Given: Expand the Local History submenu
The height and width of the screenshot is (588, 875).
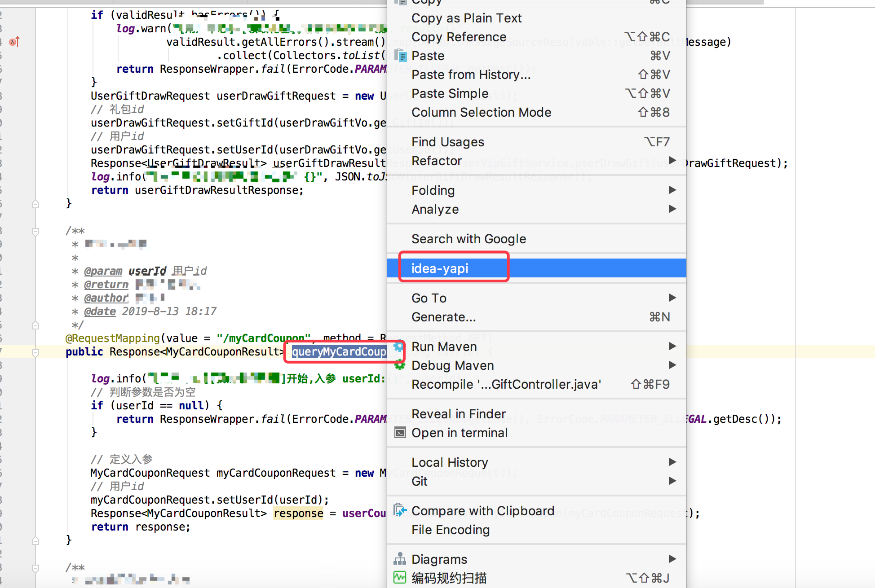Looking at the screenshot, I should coord(672,462).
